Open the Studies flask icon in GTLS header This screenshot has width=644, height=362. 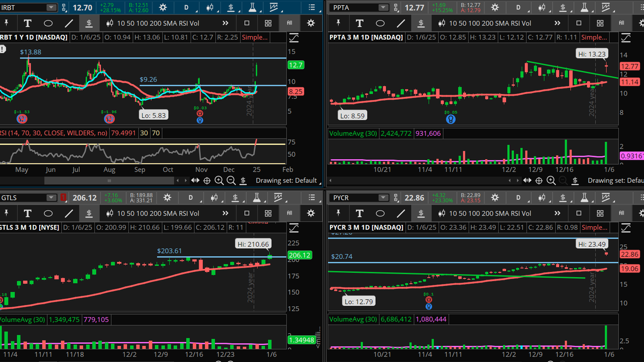pos(257,197)
